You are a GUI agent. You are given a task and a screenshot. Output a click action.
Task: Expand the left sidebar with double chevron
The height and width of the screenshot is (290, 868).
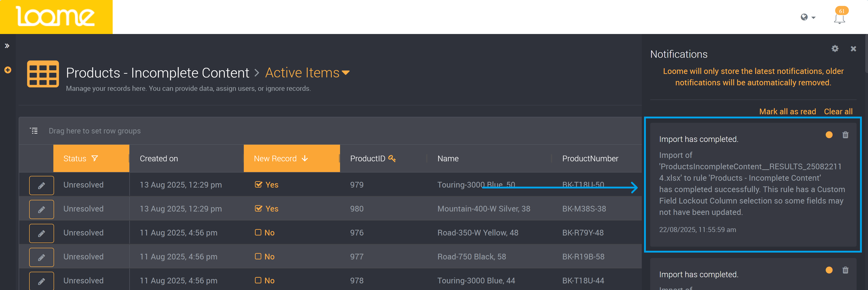[x=7, y=46]
